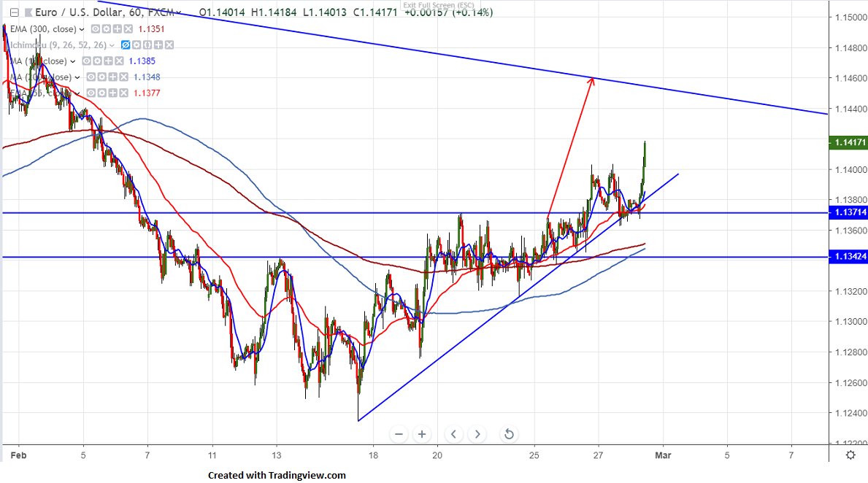Click the plus icon on the MA 1.1385 row
The height and width of the screenshot is (483, 868).
(x=109, y=61)
